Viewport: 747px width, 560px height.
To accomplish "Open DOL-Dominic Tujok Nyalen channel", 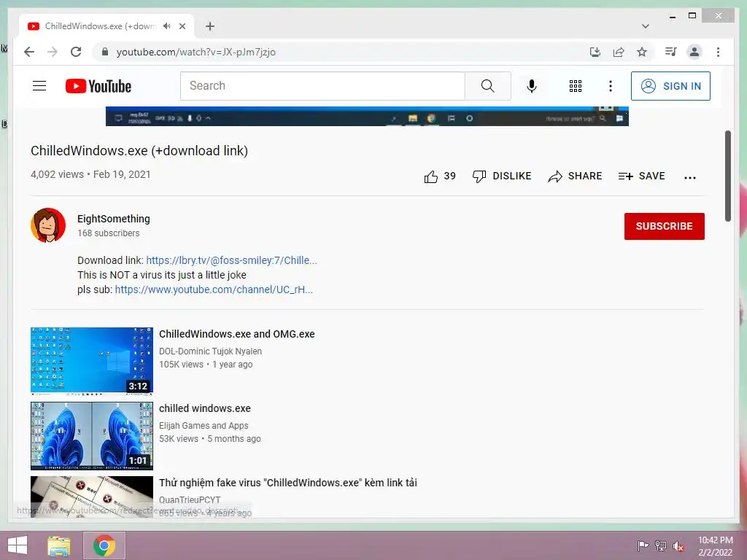I will point(211,351).
